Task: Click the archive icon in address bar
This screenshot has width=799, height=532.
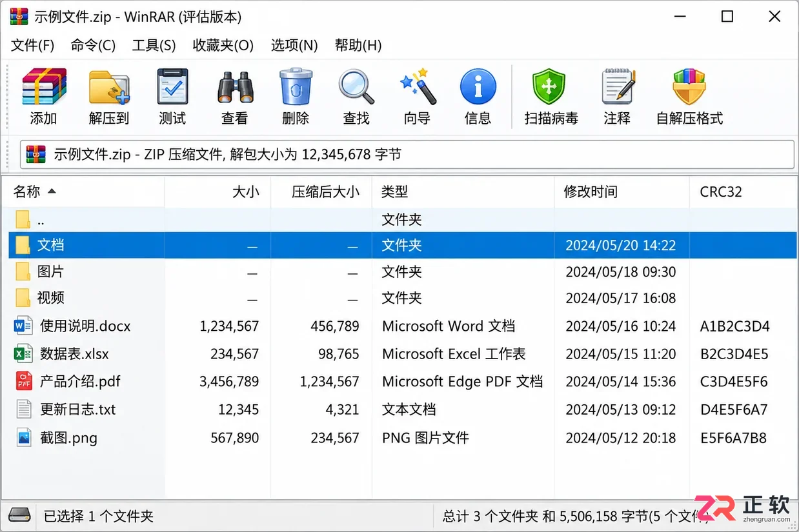Action: tap(36, 155)
